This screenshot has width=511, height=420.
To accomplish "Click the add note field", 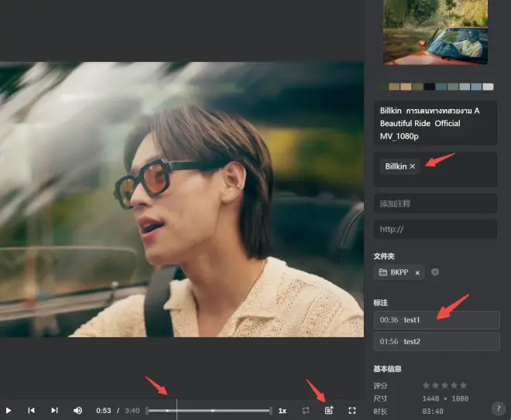I will click(x=435, y=204).
